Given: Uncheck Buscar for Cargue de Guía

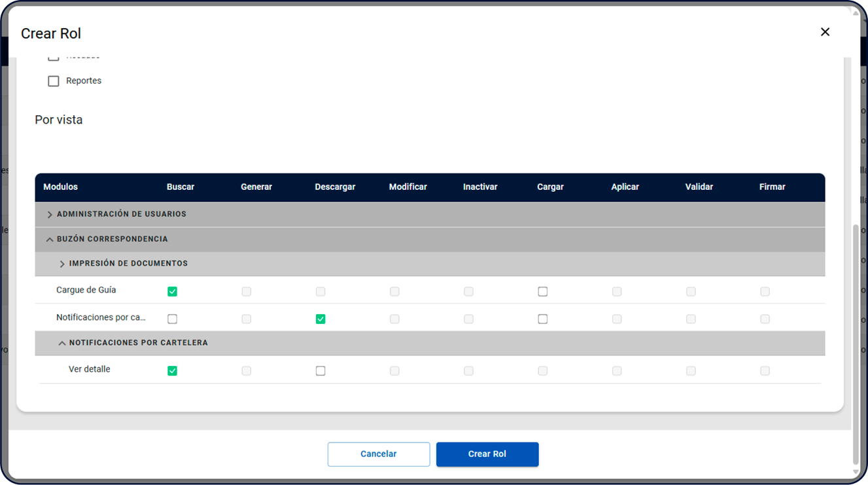Looking at the screenshot, I should pyautogui.click(x=172, y=291).
